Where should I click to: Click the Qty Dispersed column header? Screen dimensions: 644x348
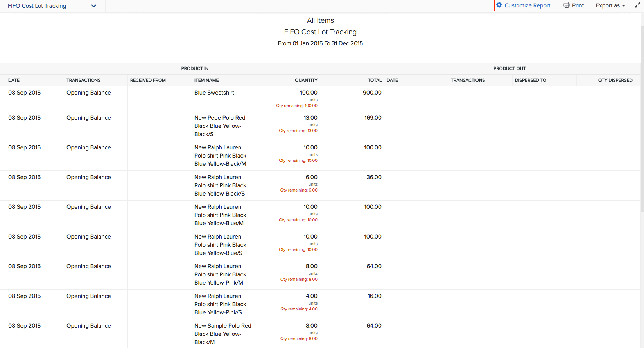click(x=615, y=80)
